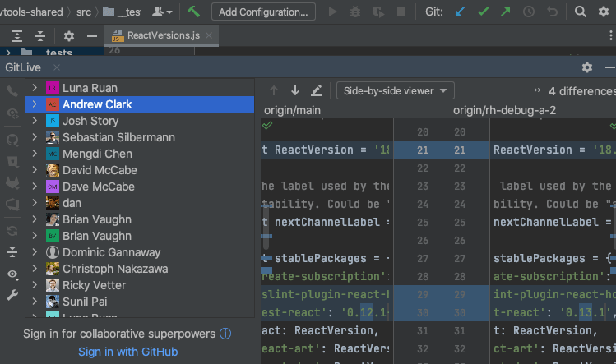Image resolution: width=616 pixels, height=364 pixels.
Task: Click Sign in with GitHub link
Action: pos(127,352)
